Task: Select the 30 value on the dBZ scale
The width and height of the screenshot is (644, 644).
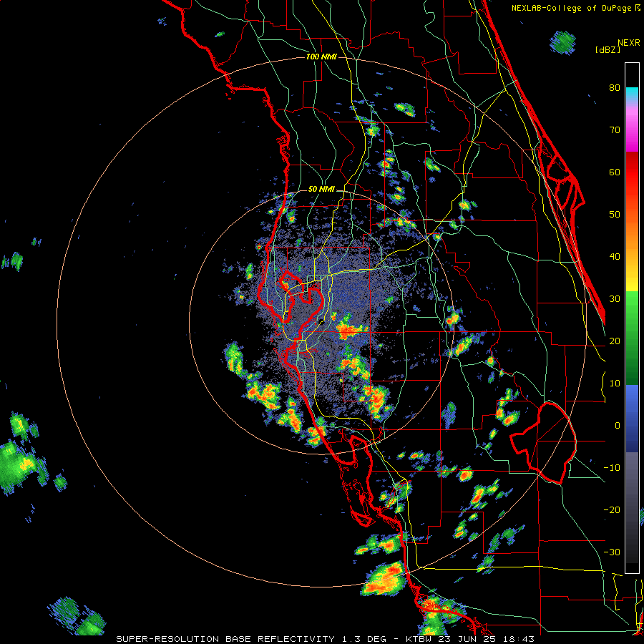Action: (615, 299)
